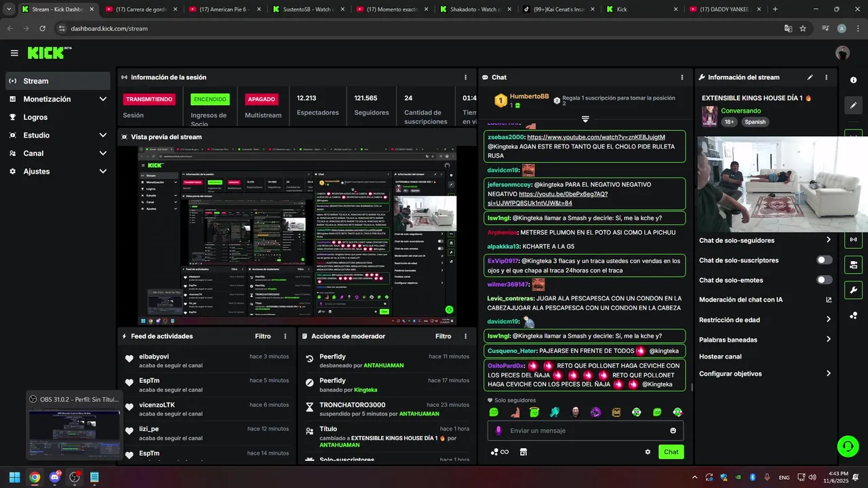Open the user avatar menu at top right
Image resolution: width=868 pixels, height=488 pixels.
point(842,53)
